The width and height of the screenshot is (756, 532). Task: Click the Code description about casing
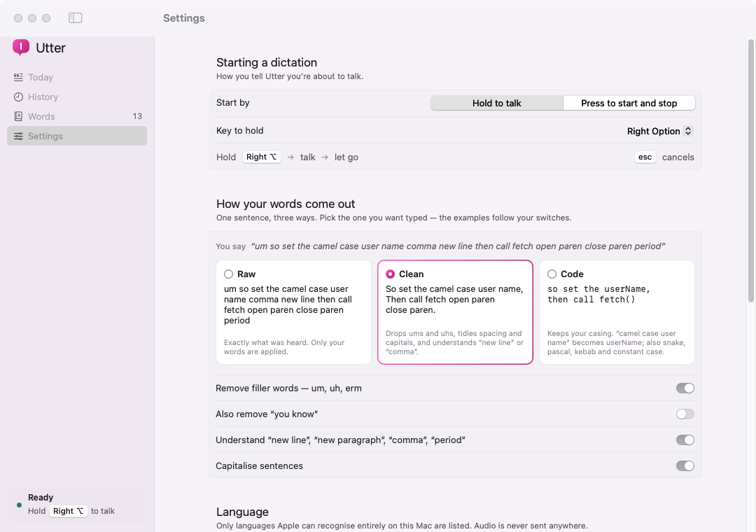tap(616, 342)
